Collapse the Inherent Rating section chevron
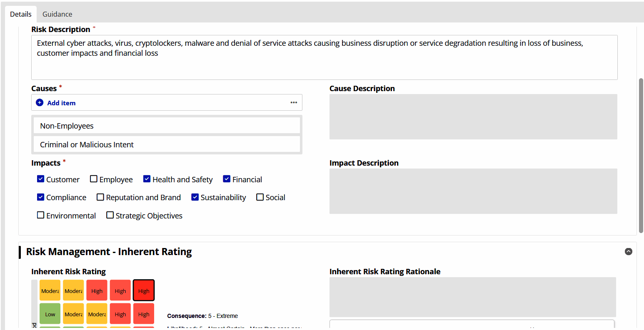The width and height of the screenshot is (644, 330). pos(629,251)
